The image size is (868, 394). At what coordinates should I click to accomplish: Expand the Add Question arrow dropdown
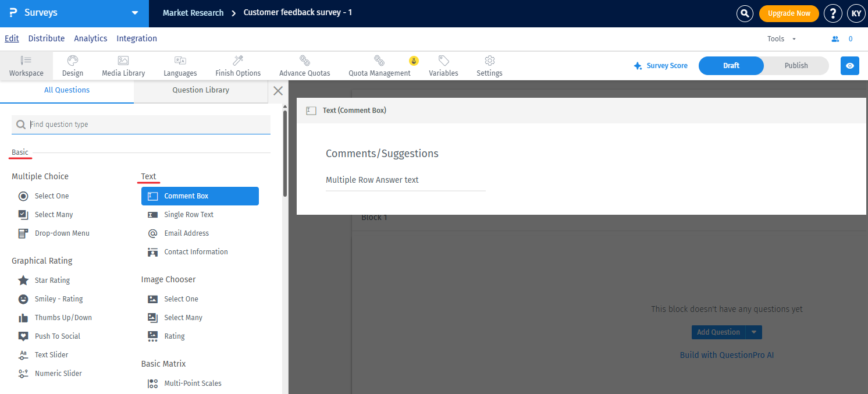753,332
